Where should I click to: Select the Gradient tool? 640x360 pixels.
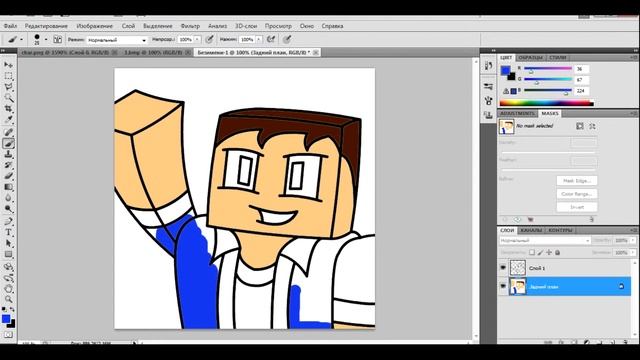point(8,187)
